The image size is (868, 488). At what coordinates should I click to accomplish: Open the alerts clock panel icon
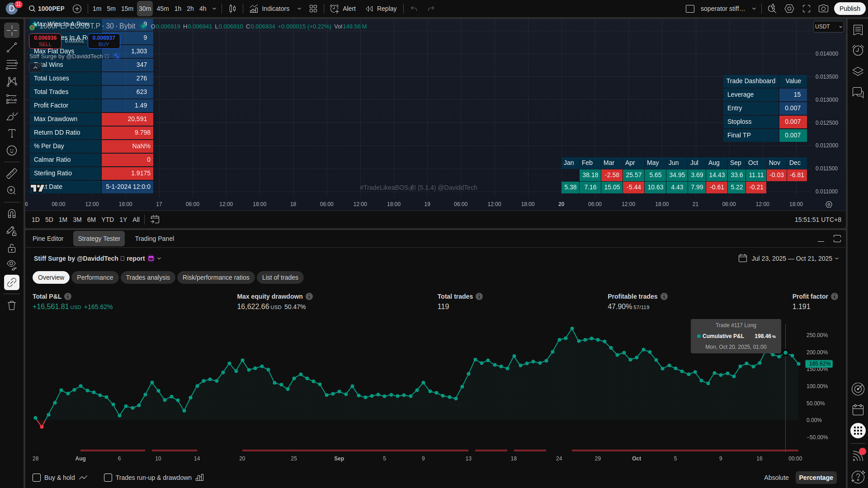(858, 50)
